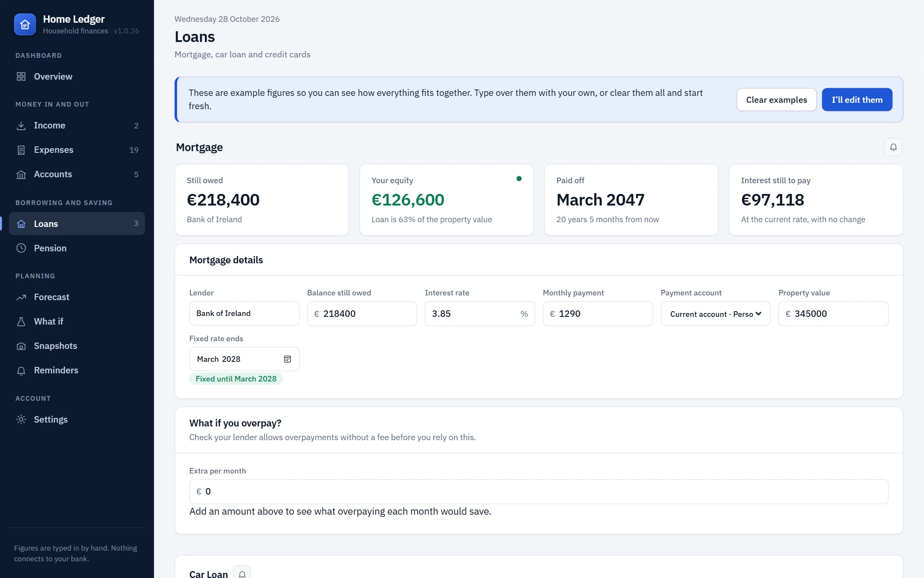Click the €126,600 equity value
Screen dimensions: 924x578
pos(408,200)
